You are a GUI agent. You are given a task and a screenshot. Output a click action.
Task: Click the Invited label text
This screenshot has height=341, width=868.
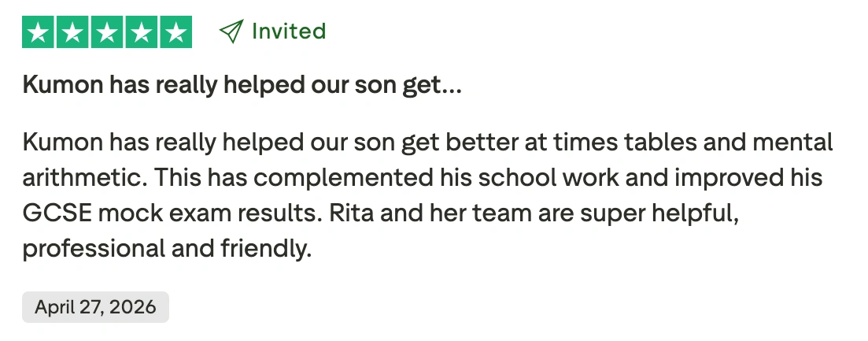(x=288, y=31)
